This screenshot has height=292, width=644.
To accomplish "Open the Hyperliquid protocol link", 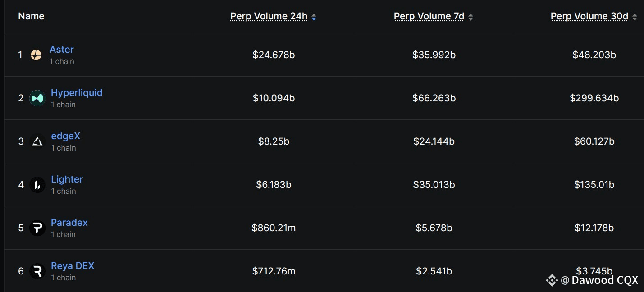I will tap(77, 93).
